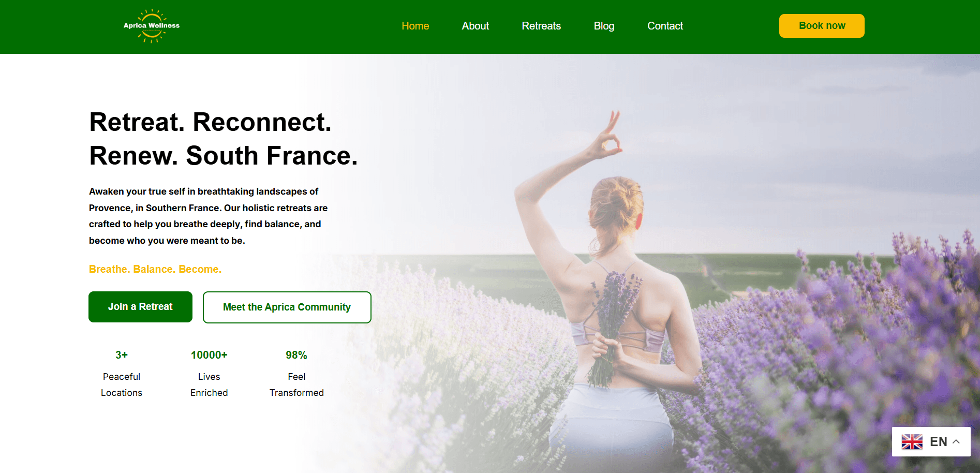Click the Aprica Wellness sun logo
Image resolution: width=980 pixels, height=473 pixels.
tap(152, 26)
